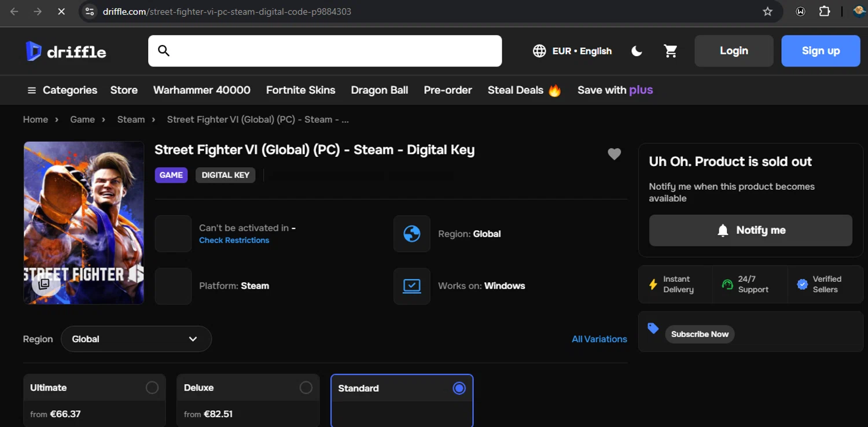
Task: Click the search magnifier icon
Action: [x=164, y=51]
